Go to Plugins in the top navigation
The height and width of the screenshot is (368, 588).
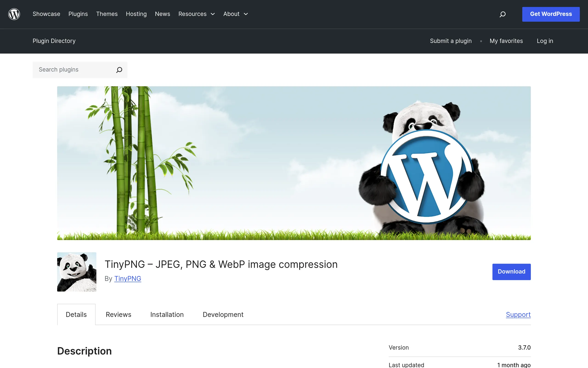click(78, 14)
